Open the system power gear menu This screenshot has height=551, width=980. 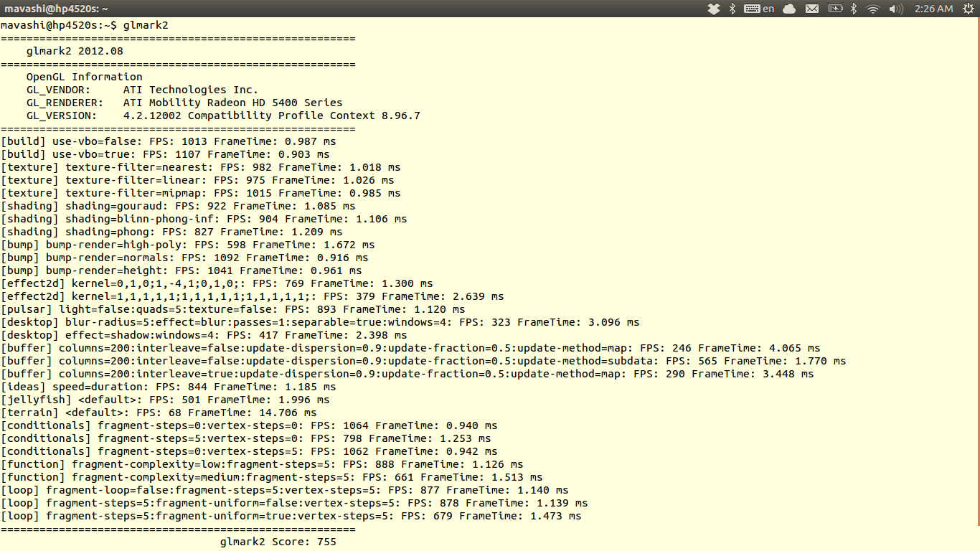pyautogui.click(x=966, y=9)
